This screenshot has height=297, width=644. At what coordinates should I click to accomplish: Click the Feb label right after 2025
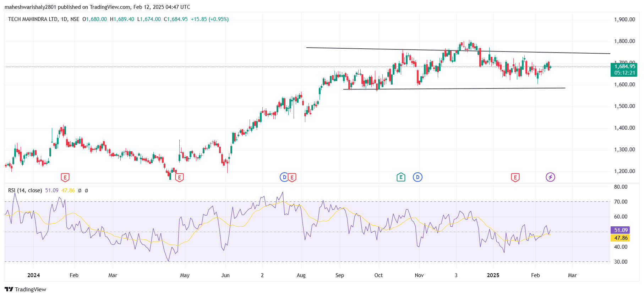pos(535,275)
